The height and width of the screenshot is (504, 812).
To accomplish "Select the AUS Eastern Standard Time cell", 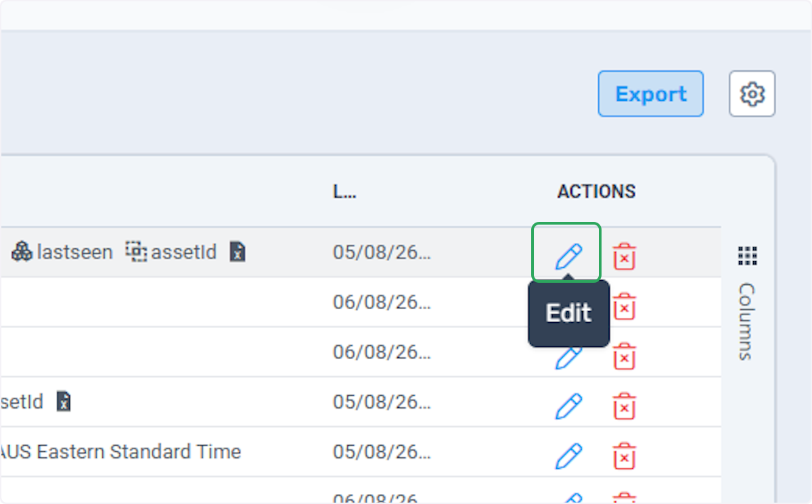I will tap(120, 451).
